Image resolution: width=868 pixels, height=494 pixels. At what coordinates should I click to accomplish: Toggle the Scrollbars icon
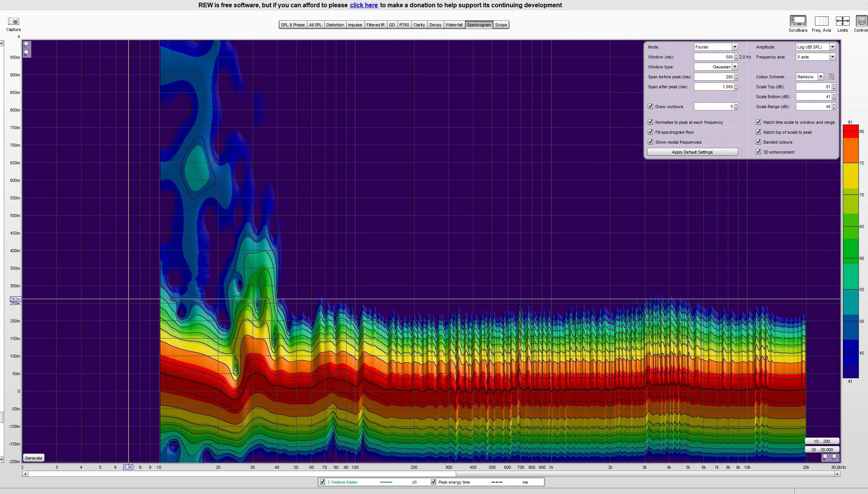pos(798,21)
